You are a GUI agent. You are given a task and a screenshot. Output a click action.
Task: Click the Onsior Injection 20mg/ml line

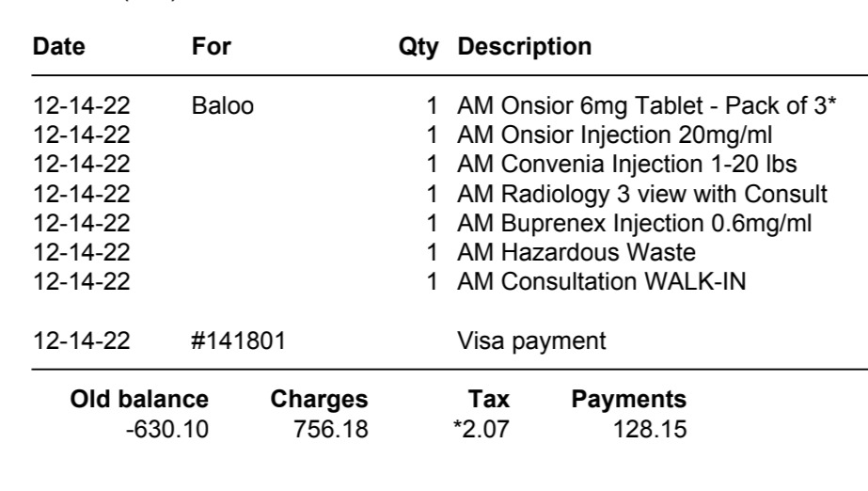[x=614, y=135]
